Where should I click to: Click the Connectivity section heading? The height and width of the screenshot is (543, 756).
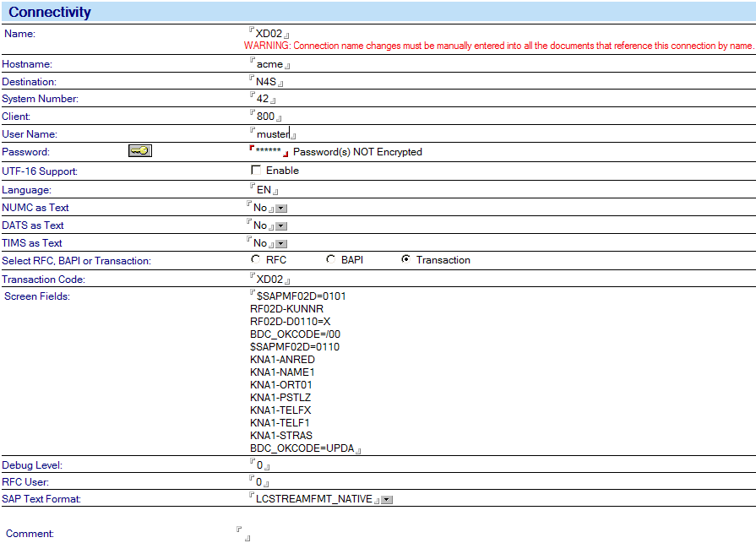click(x=50, y=12)
